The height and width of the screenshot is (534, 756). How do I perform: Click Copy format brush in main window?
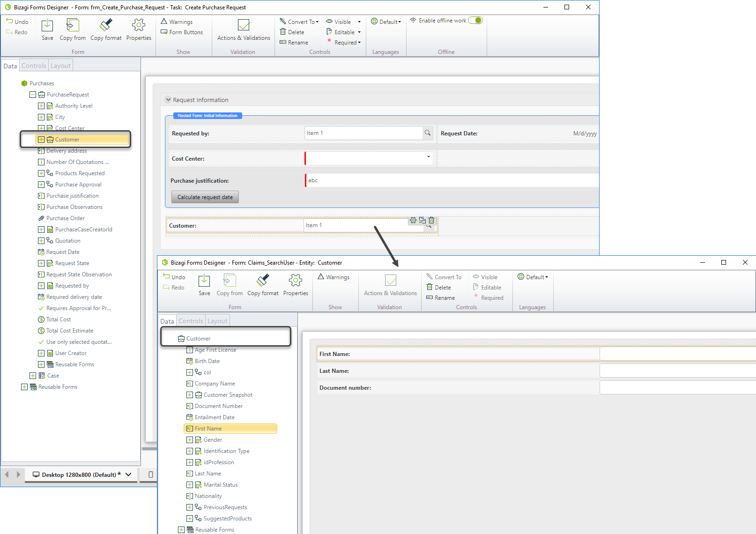coord(106,30)
